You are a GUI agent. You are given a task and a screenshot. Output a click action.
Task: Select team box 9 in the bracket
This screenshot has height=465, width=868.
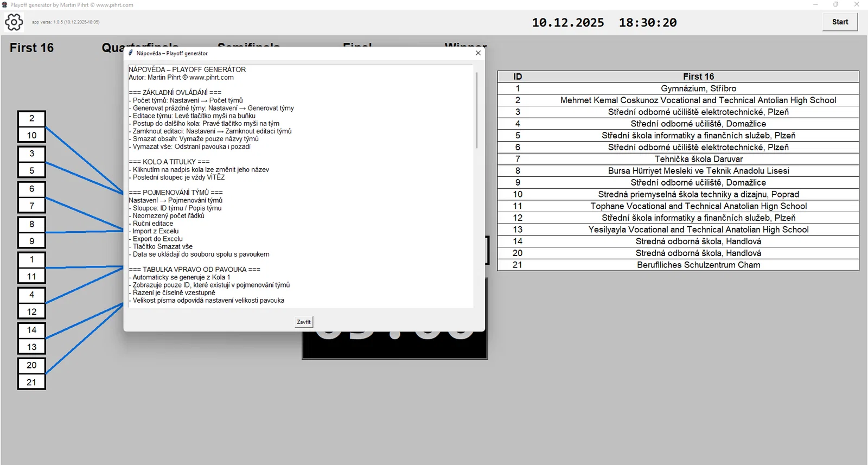[x=31, y=241]
